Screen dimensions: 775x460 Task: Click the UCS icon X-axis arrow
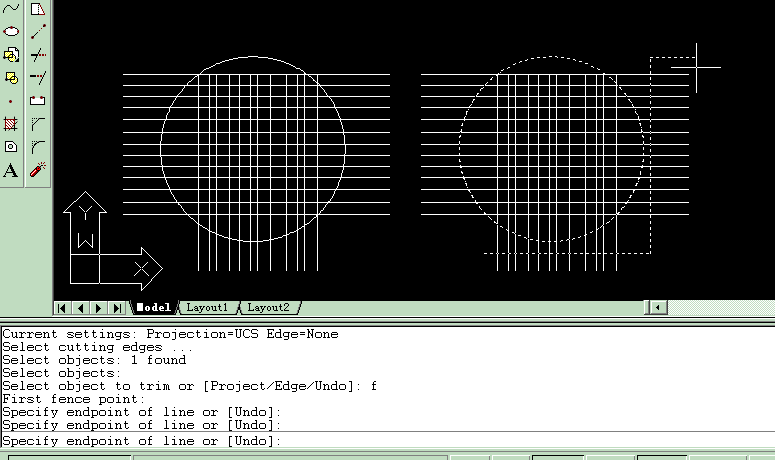coord(131,269)
